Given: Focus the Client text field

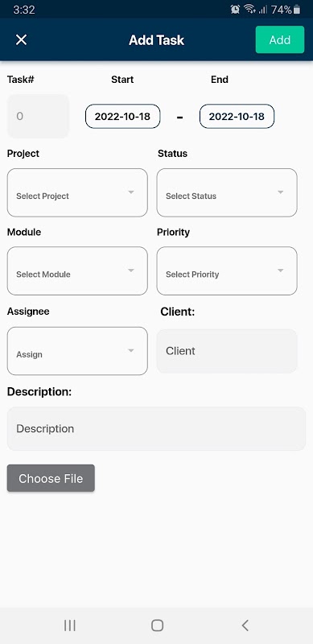Looking at the screenshot, I should point(227,351).
